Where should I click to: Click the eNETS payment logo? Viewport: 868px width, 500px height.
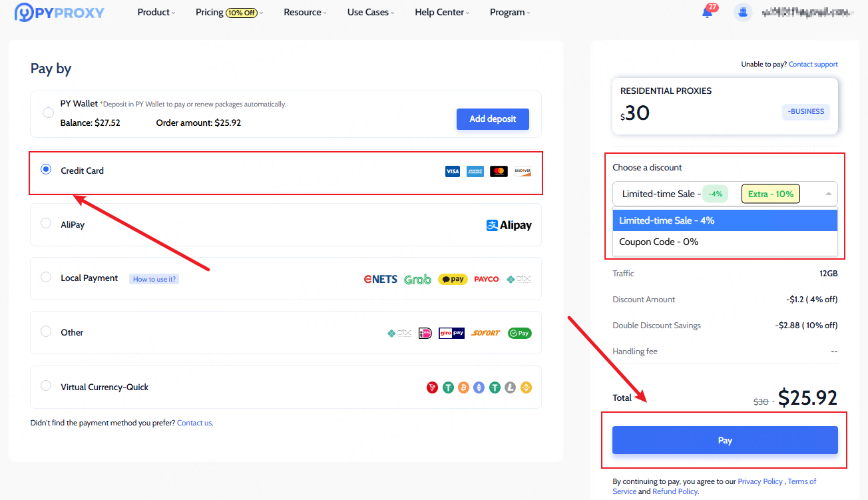click(x=380, y=280)
